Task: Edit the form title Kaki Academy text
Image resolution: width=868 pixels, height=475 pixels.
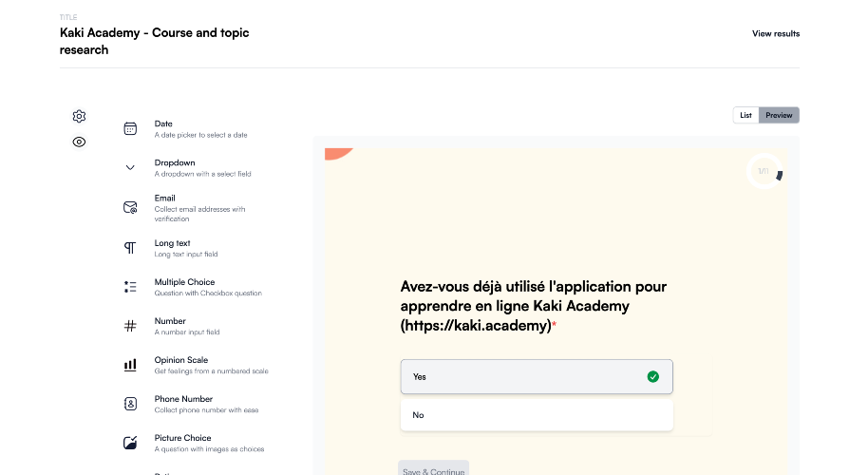Action: pyautogui.click(x=155, y=42)
